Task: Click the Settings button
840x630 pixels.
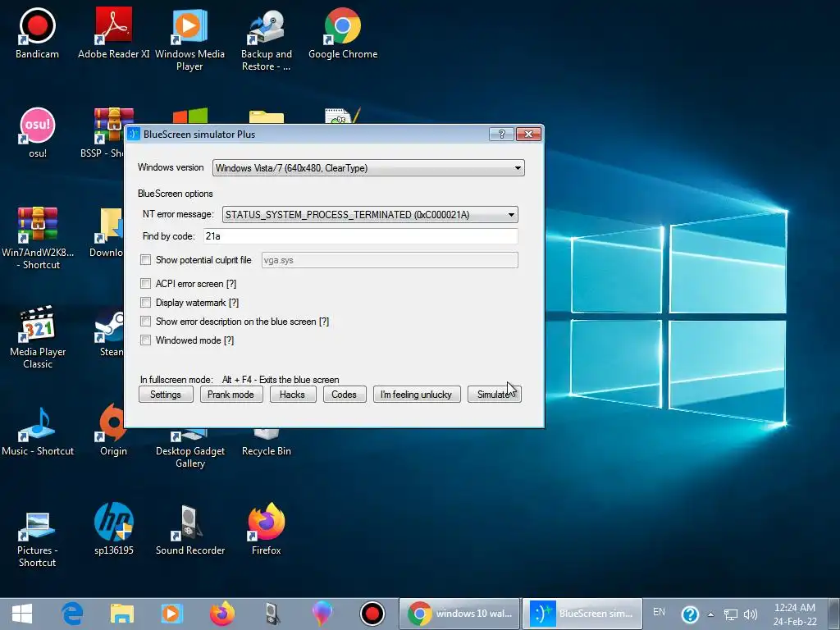Action: pyautogui.click(x=166, y=395)
